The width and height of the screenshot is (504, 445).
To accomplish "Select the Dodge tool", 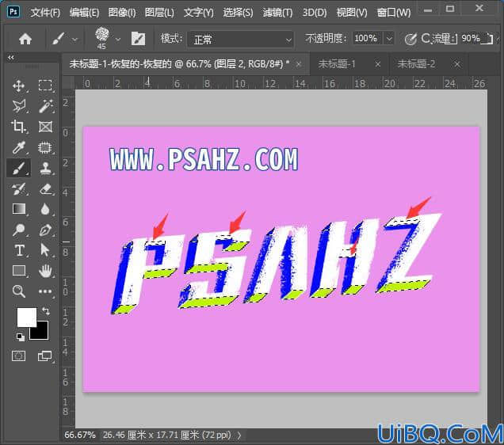I will 19,230.
